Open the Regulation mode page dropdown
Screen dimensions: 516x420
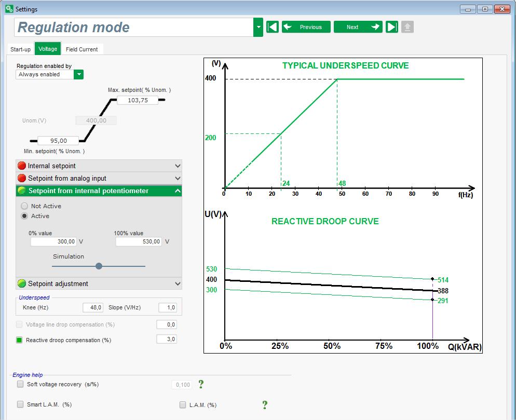coord(259,27)
